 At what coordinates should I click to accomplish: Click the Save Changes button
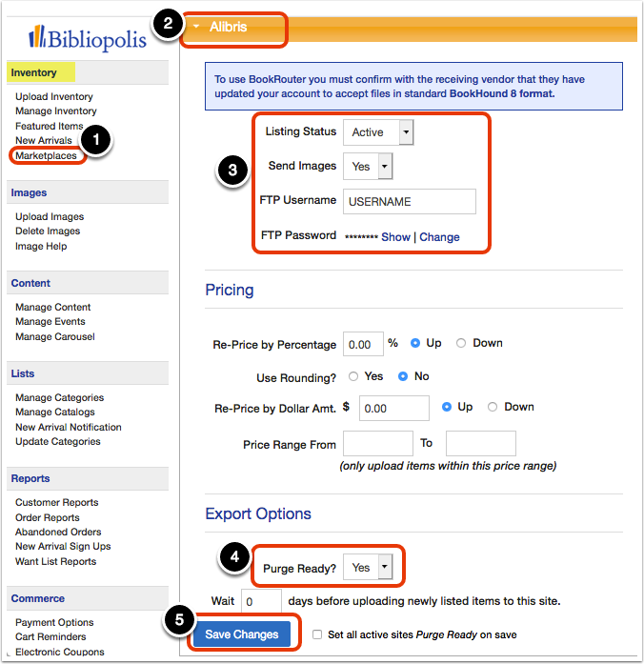point(242,634)
